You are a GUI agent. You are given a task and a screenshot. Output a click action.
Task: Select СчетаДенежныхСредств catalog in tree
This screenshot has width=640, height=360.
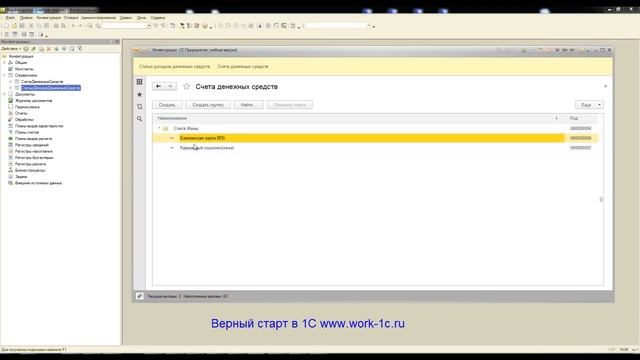coord(42,82)
